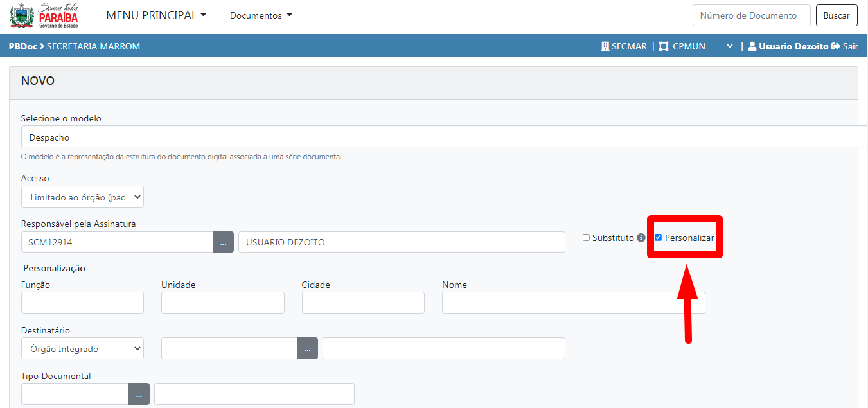Click the PBDoc breadcrumb link

tap(22, 46)
